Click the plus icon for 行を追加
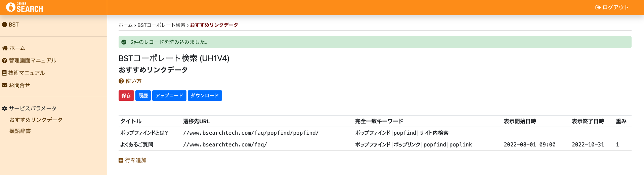This screenshot has height=175, width=644. (x=121, y=160)
